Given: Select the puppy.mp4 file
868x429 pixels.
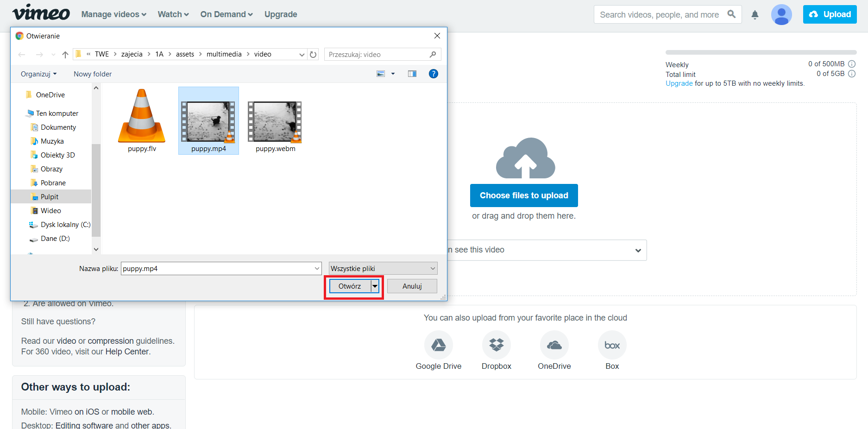Looking at the screenshot, I should tap(208, 120).
